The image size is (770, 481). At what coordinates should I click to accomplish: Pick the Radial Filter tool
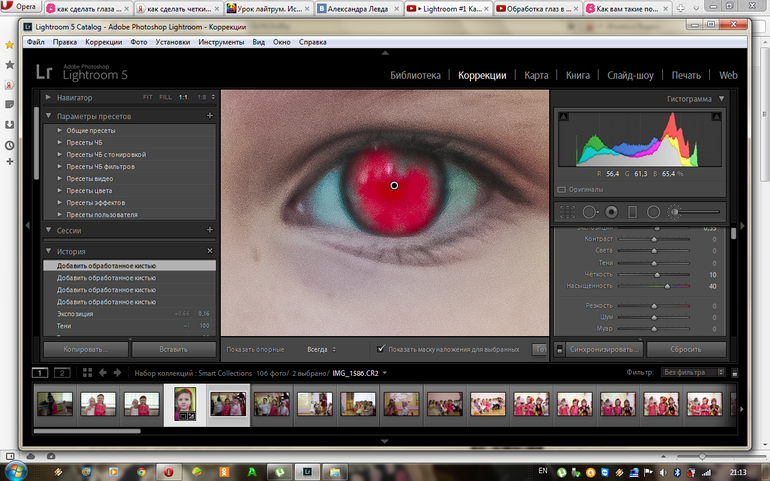click(x=653, y=212)
